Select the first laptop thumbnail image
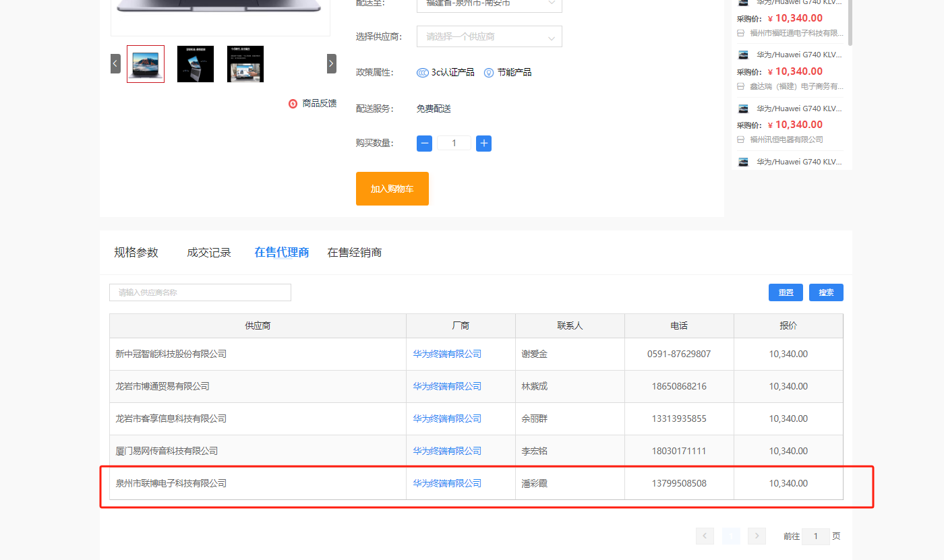The height and width of the screenshot is (560, 944). [x=146, y=64]
